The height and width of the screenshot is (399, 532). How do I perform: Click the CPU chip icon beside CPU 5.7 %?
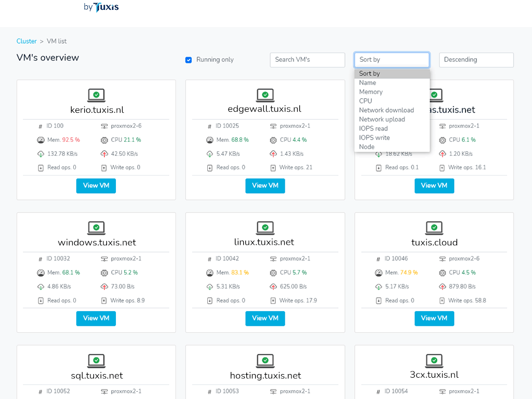pyautogui.click(x=273, y=272)
